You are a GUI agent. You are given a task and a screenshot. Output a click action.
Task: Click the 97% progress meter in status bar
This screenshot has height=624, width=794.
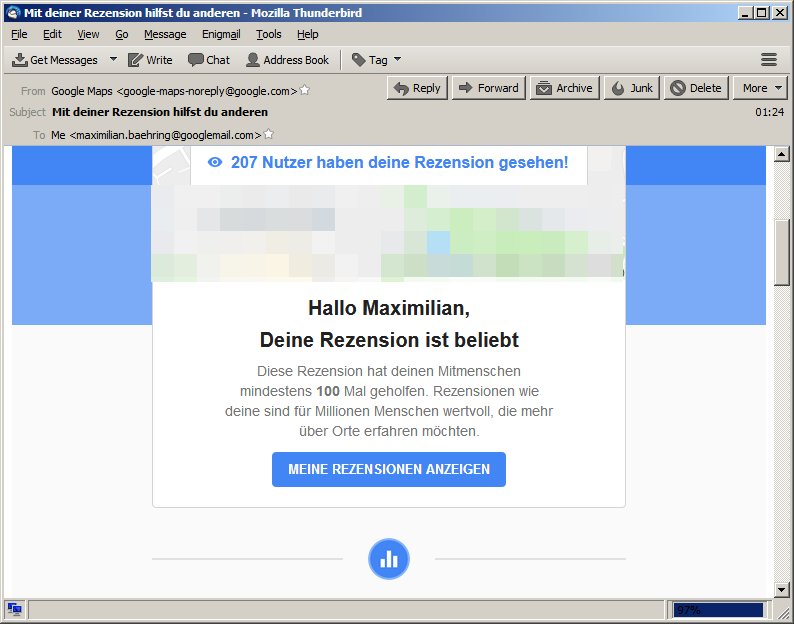(718, 610)
